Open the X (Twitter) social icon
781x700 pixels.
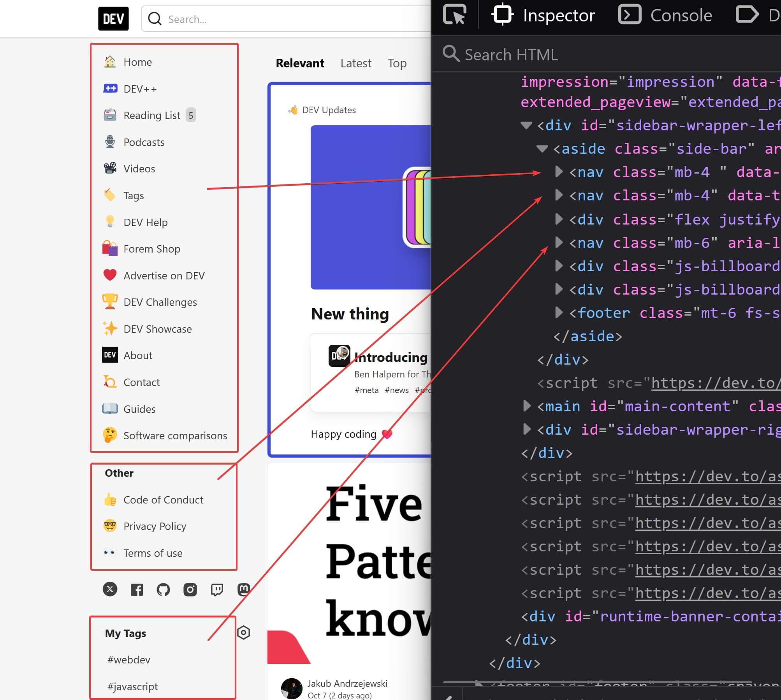[x=110, y=589]
